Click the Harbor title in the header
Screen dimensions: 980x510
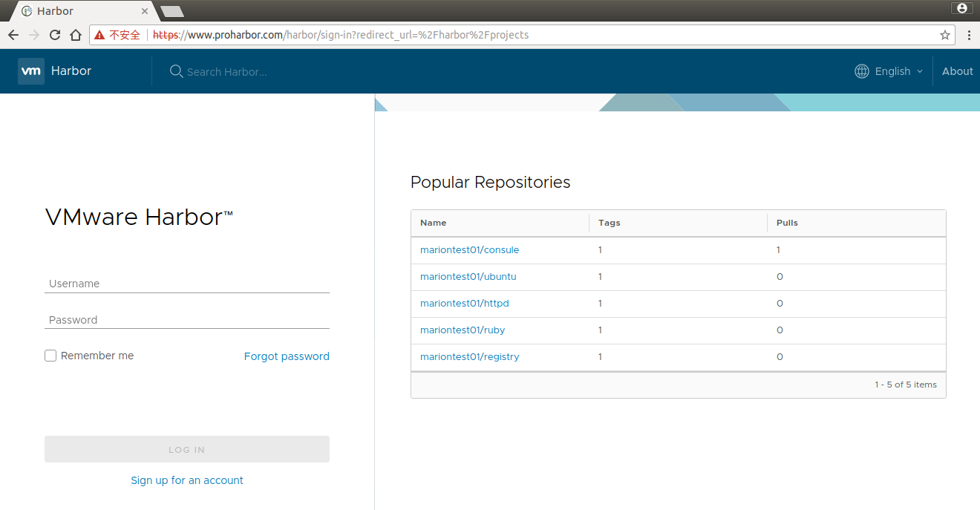pos(71,71)
